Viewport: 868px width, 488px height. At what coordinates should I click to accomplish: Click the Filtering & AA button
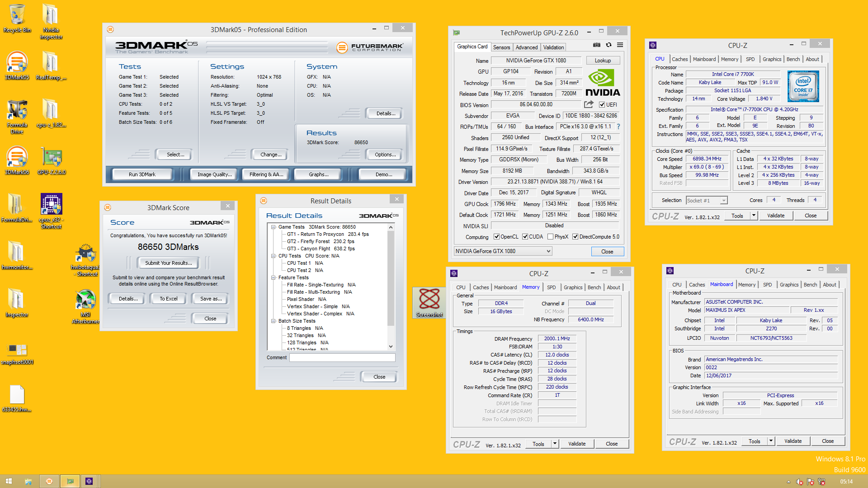(266, 174)
